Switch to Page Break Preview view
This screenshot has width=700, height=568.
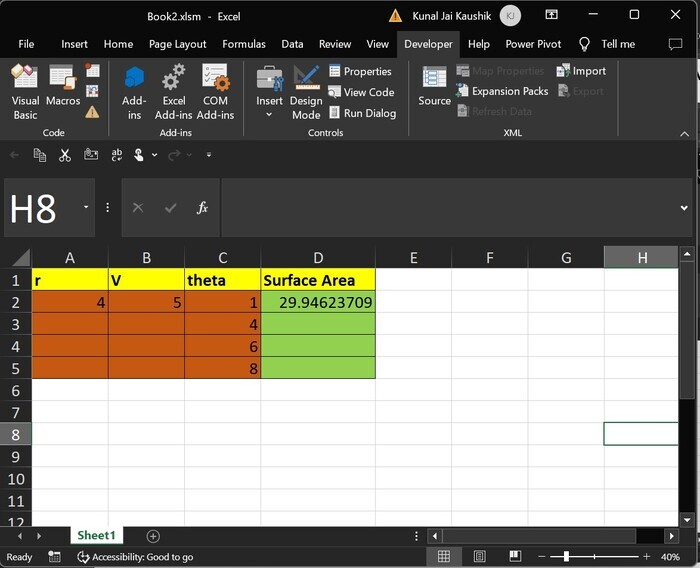[513, 557]
